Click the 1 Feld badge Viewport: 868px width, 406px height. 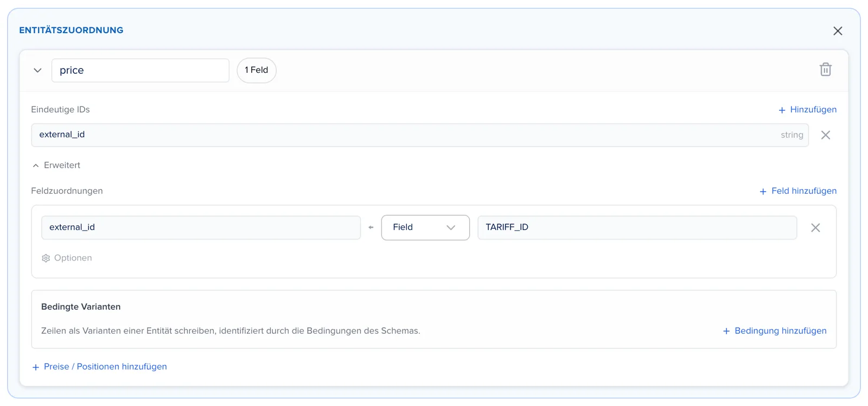click(x=257, y=71)
